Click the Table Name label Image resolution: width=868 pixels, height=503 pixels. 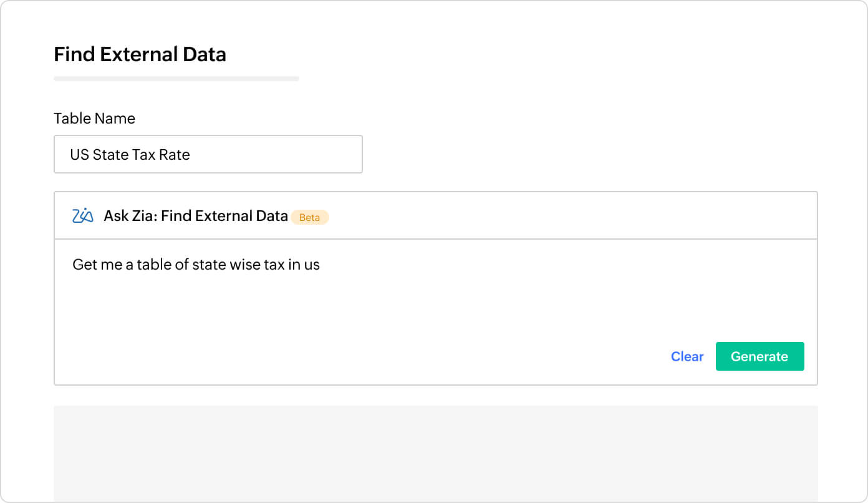point(94,119)
